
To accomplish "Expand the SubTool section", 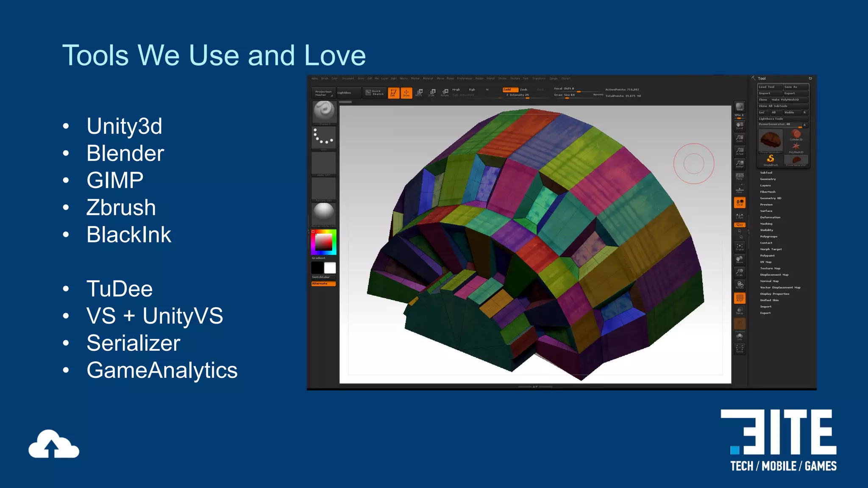I will point(766,173).
